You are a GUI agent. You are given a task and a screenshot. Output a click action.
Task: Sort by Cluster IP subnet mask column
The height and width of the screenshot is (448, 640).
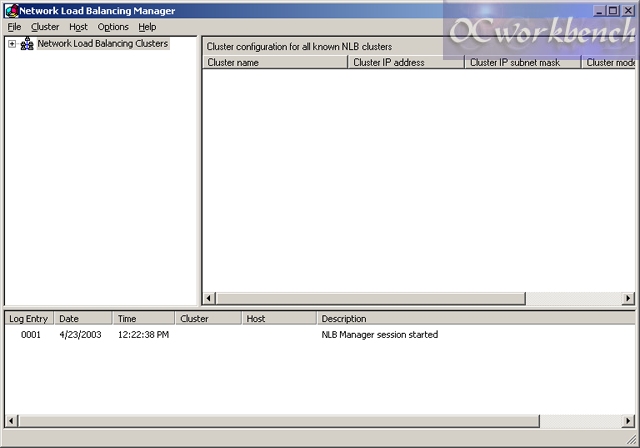coord(523,62)
